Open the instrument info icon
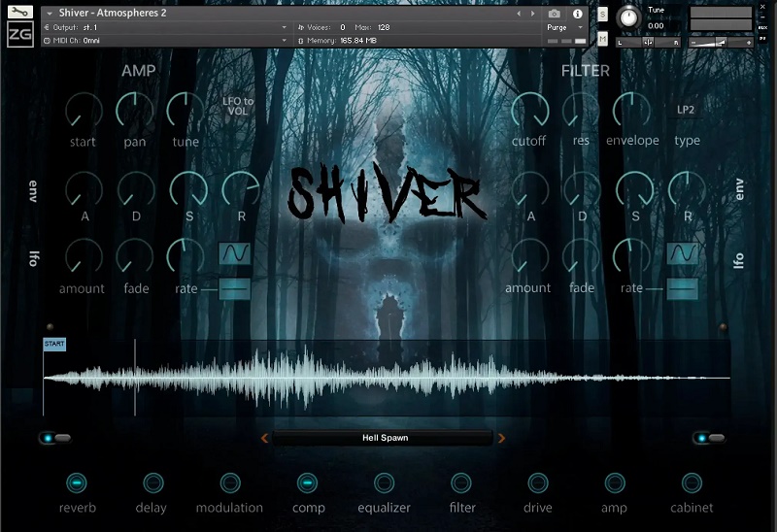 [x=578, y=14]
